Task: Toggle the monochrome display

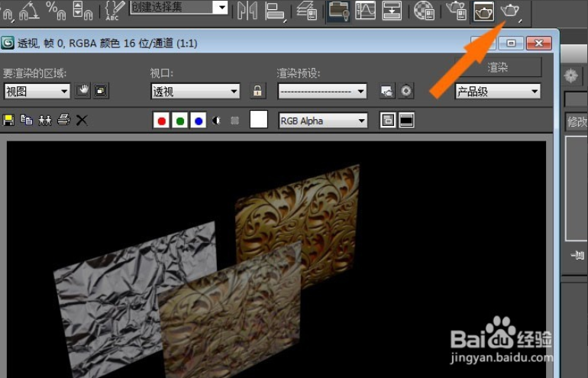Action: coord(234,121)
